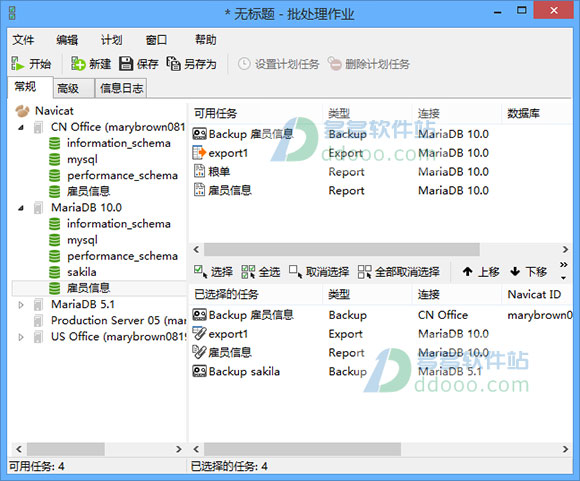Select the sakila database icon

click(x=54, y=272)
